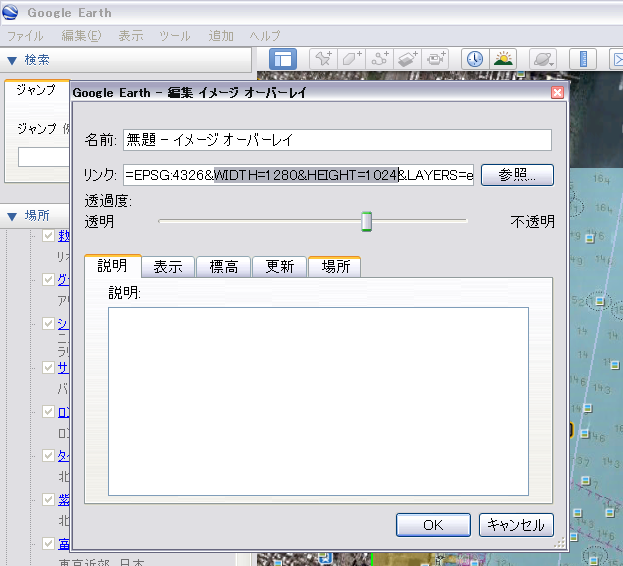Click the add polygon icon

tap(352, 59)
